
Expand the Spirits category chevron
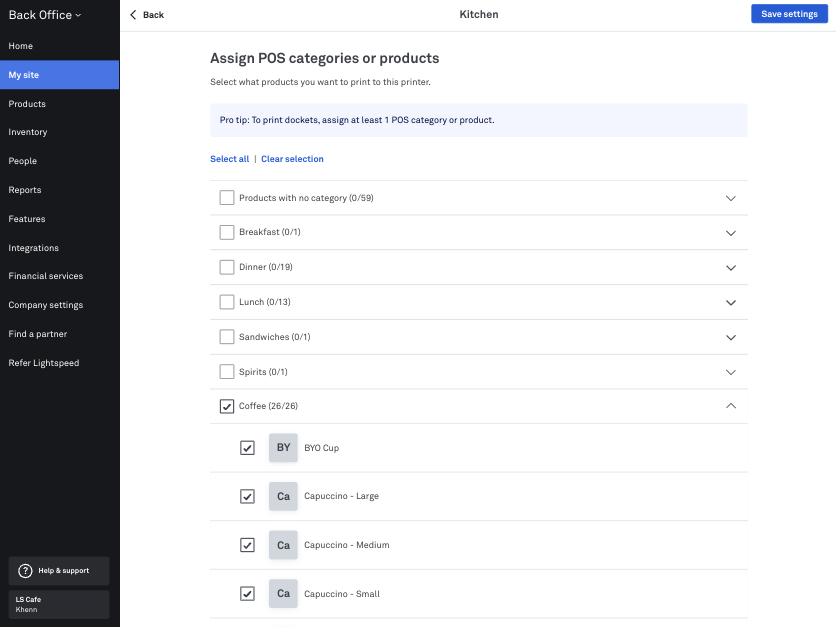click(730, 372)
